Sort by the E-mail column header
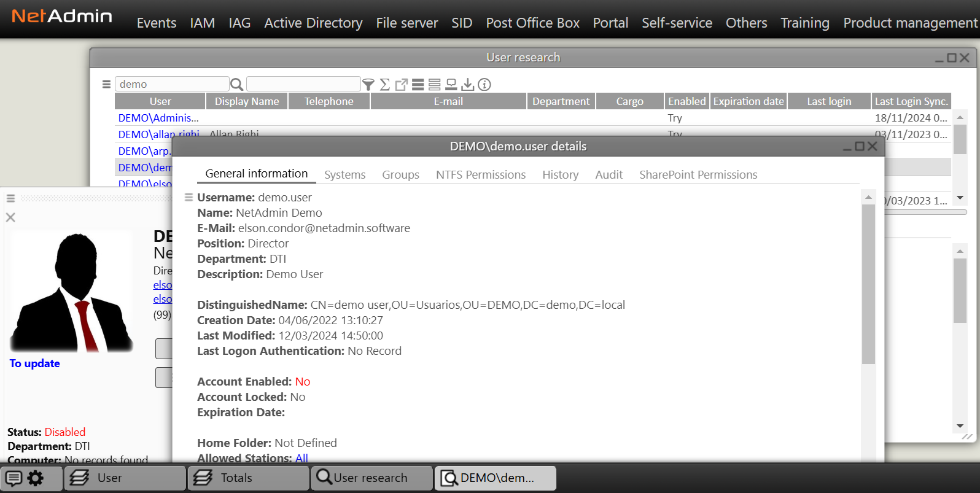This screenshot has width=980, height=493. 449,101
